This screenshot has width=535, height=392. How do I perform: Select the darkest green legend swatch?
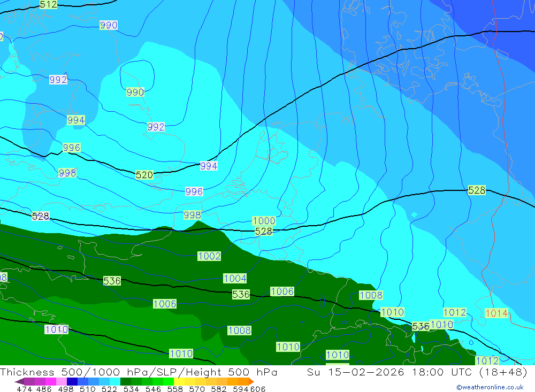click(126, 381)
